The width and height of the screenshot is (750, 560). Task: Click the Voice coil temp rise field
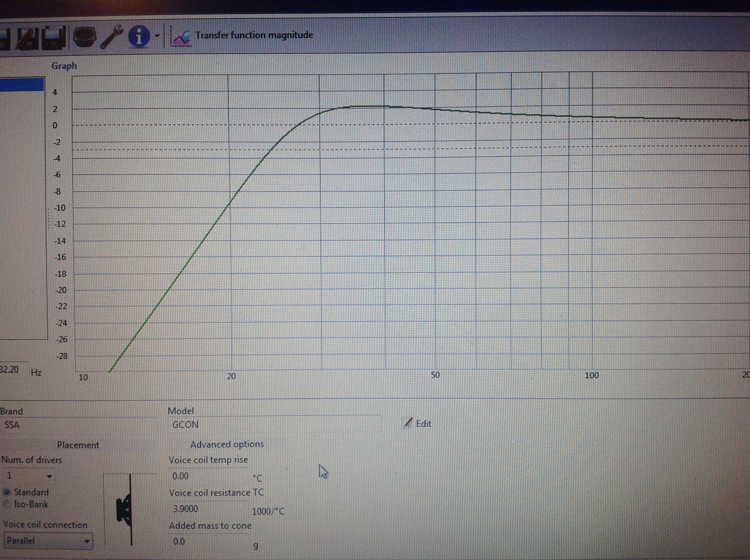209,476
